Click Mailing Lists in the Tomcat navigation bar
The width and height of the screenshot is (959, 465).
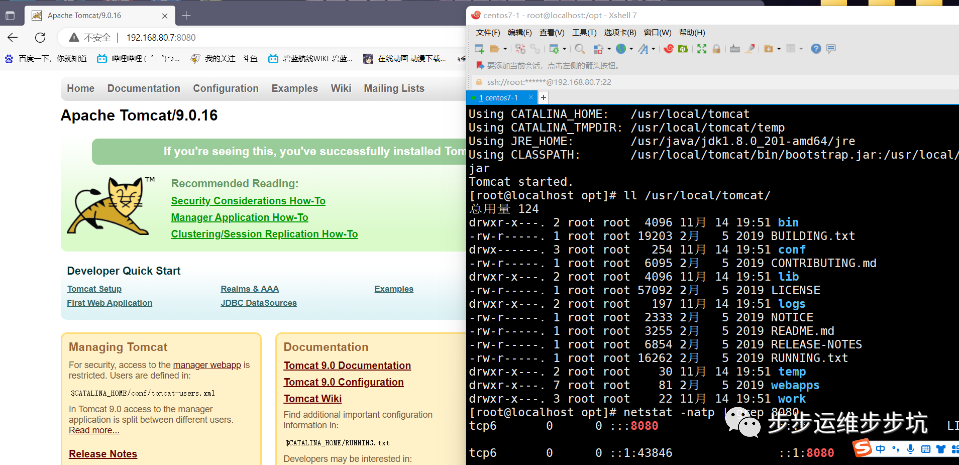(x=394, y=88)
